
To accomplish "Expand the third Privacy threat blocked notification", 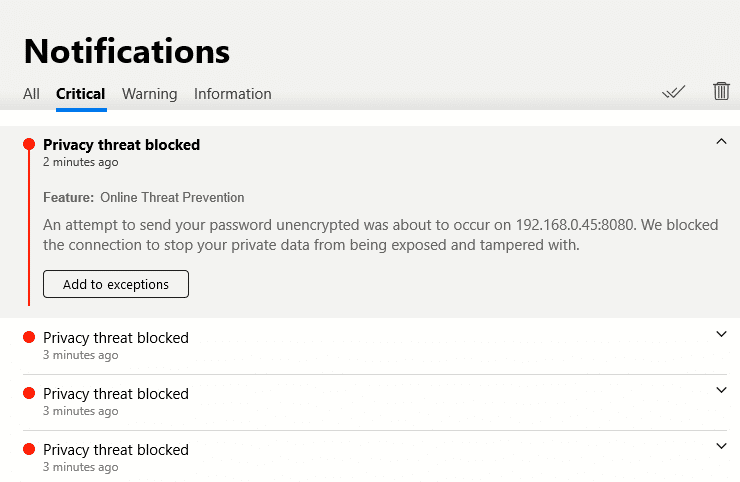I will click(721, 390).
